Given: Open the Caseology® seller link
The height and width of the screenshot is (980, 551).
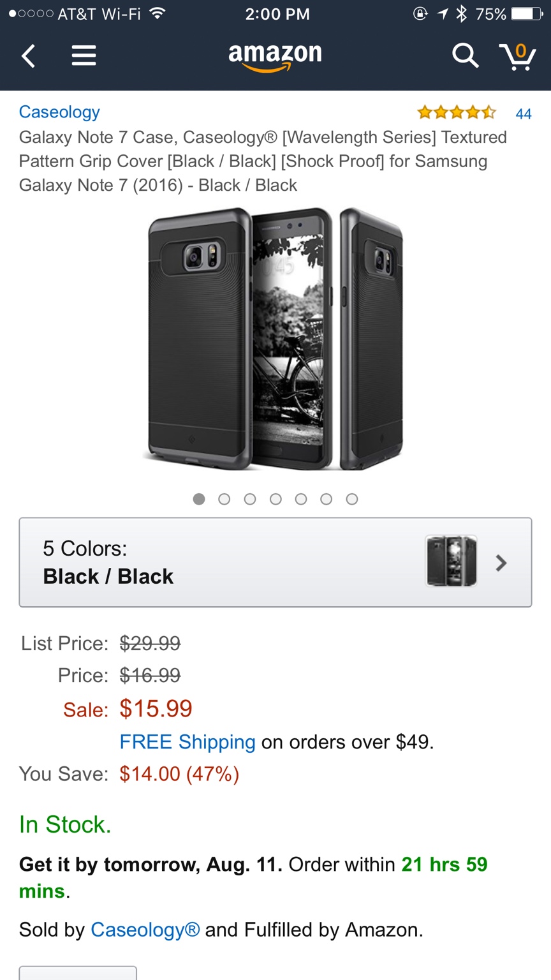Looking at the screenshot, I should click(x=145, y=930).
